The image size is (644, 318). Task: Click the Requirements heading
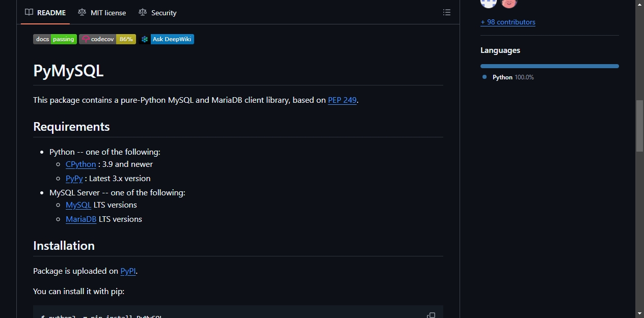[71, 127]
